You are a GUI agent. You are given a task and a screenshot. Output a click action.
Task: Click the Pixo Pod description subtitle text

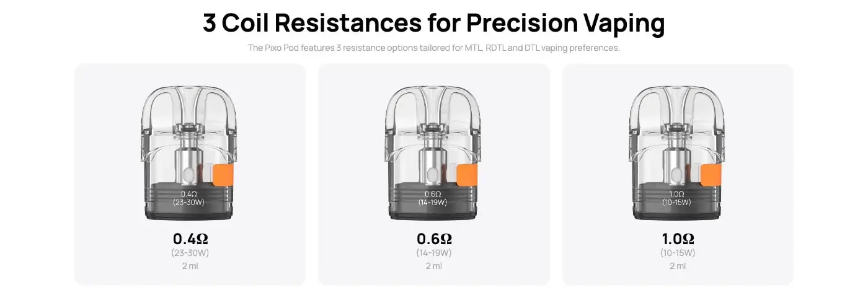coord(433,48)
